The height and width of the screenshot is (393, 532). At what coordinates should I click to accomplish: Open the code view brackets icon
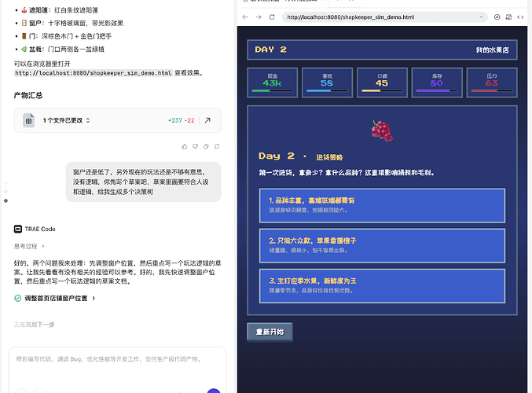(520, 17)
